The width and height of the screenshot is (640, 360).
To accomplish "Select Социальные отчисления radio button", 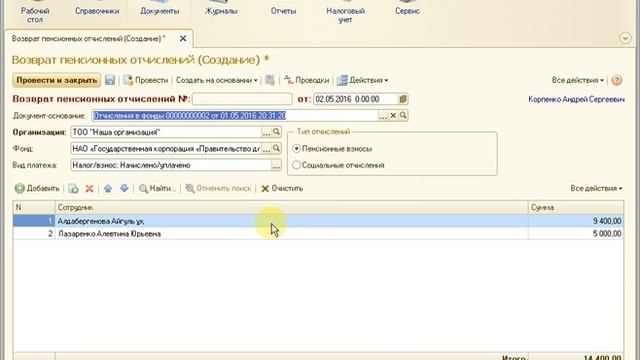I will click(x=297, y=165).
